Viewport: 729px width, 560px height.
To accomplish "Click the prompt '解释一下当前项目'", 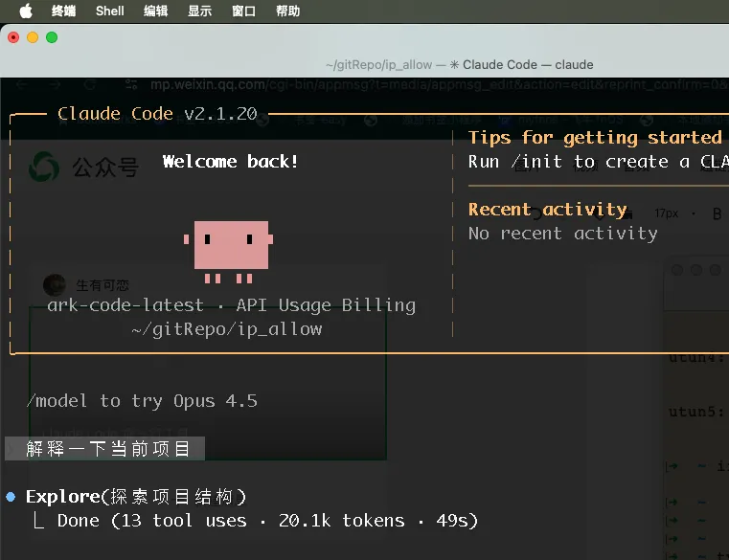I will point(108,448).
